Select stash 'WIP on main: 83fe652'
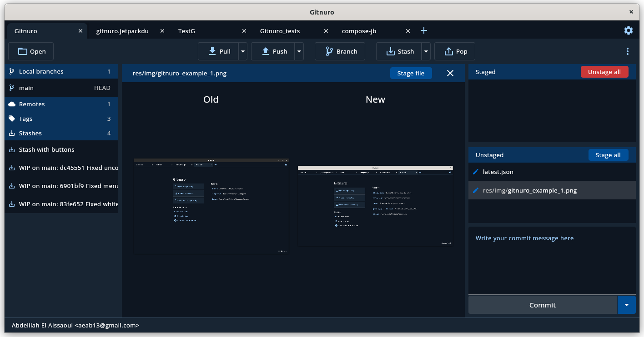Image resolution: width=644 pixels, height=337 pixels. 61,204
